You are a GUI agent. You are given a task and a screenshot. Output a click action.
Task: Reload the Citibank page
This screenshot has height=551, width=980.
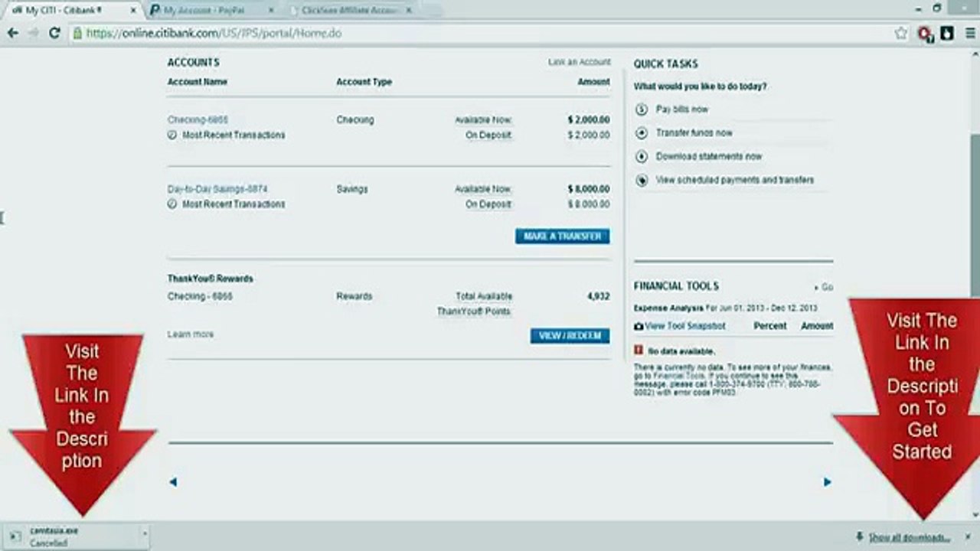[54, 33]
